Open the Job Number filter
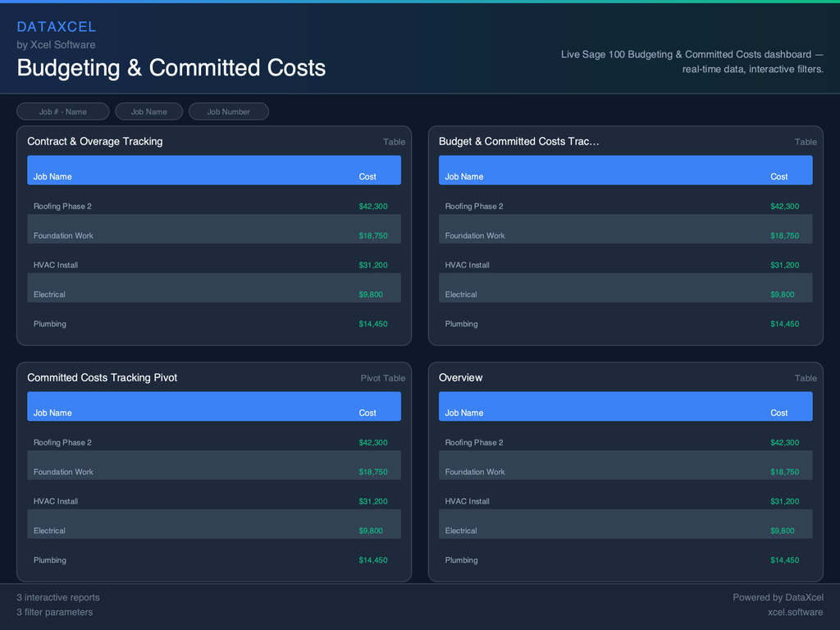This screenshot has width=840, height=630. point(228,111)
